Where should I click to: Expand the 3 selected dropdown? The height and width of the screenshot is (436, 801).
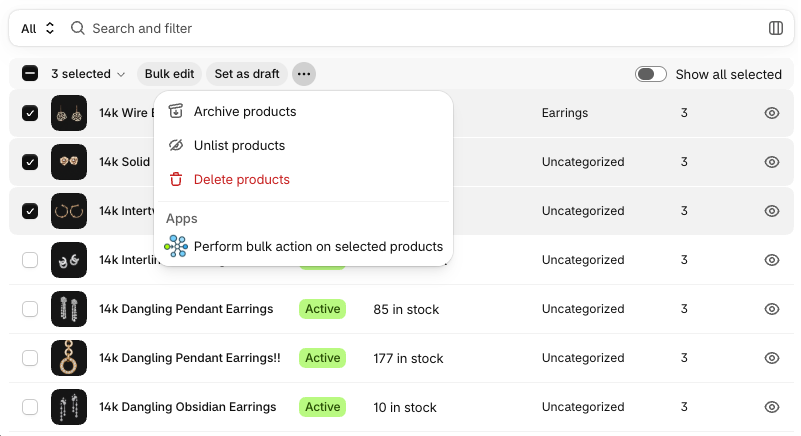(x=88, y=74)
